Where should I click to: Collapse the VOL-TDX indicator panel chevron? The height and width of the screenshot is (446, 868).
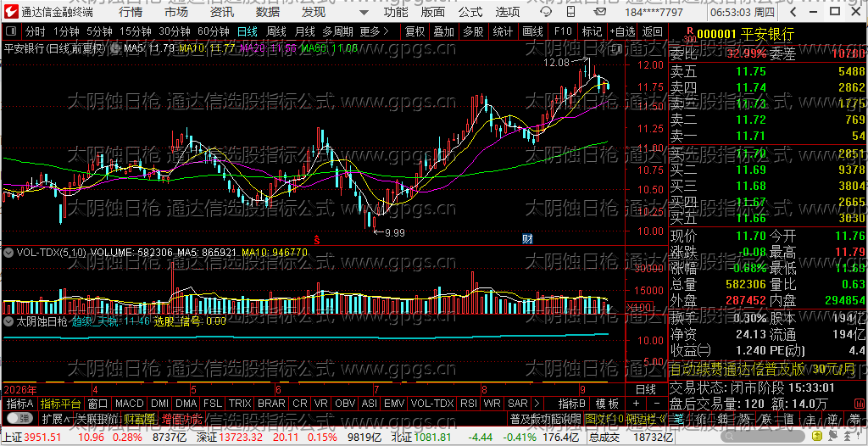8,252
